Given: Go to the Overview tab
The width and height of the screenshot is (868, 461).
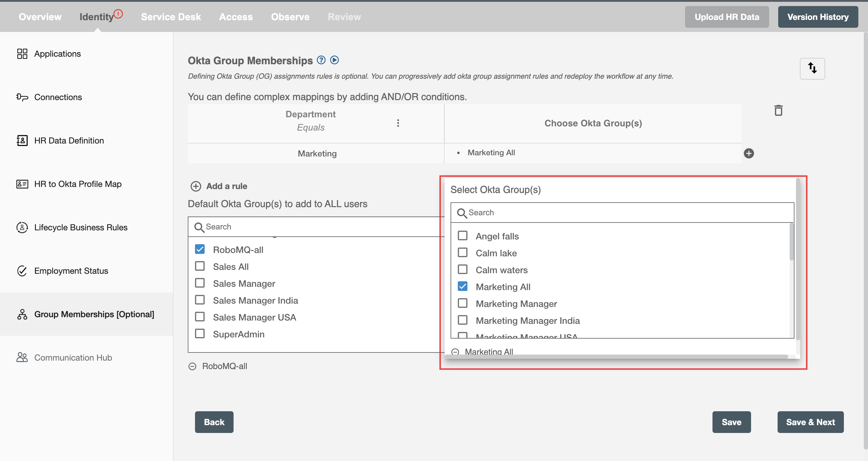Looking at the screenshot, I should 40,17.
